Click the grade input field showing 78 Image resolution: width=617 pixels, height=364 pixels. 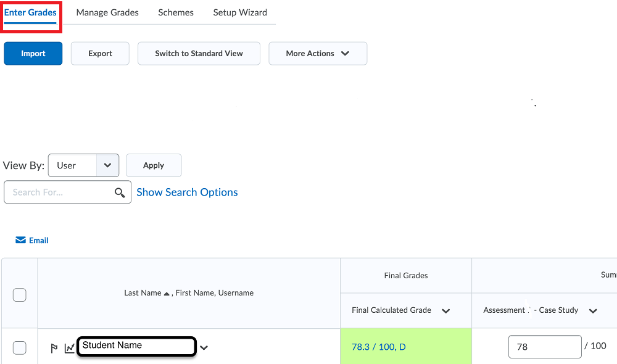point(544,347)
